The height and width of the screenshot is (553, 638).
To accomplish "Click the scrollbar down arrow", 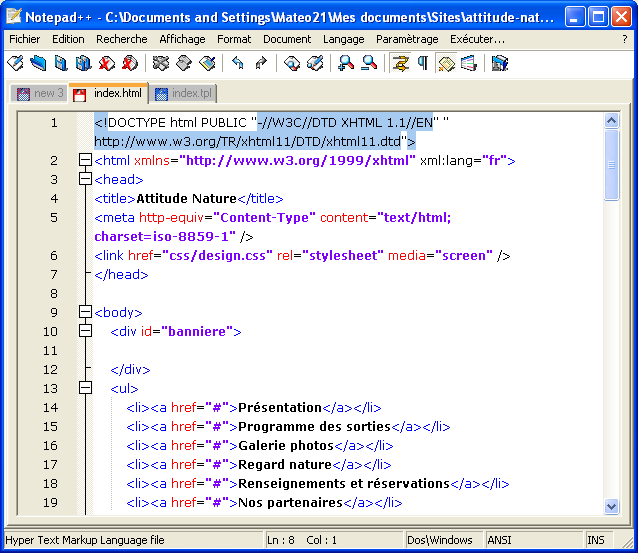I will [x=611, y=506].
